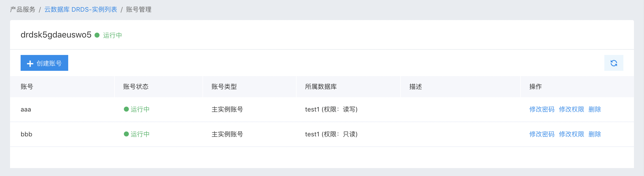Click the 所属数据库 column header
The image size is (644, 176).
(321, 86)
